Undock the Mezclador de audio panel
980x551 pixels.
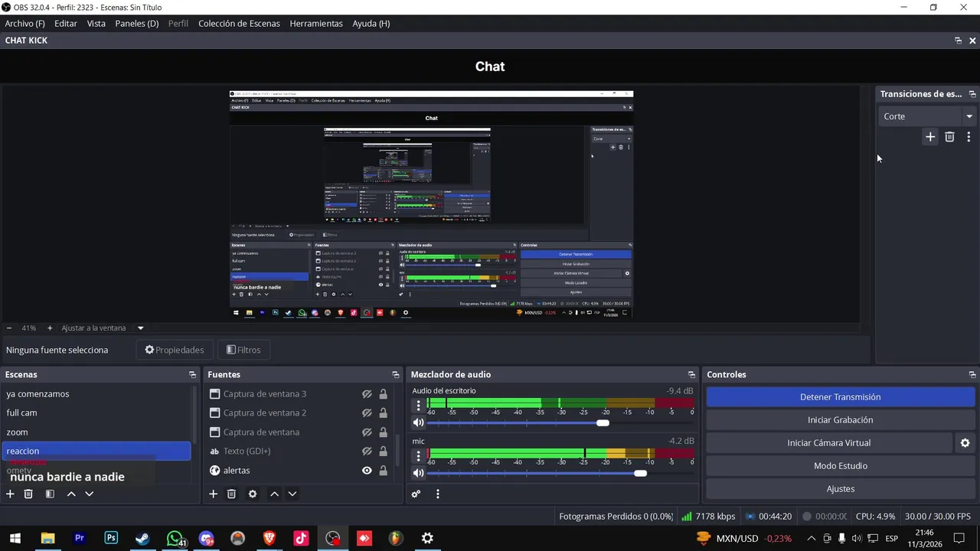coord(691,375)
